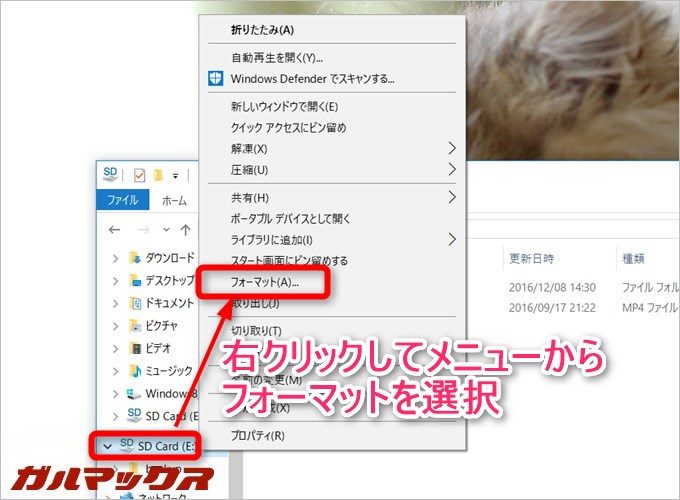Expand the ダウンロード tree node
The width and height of the screenshot is (680, 500).
point(115,259)
